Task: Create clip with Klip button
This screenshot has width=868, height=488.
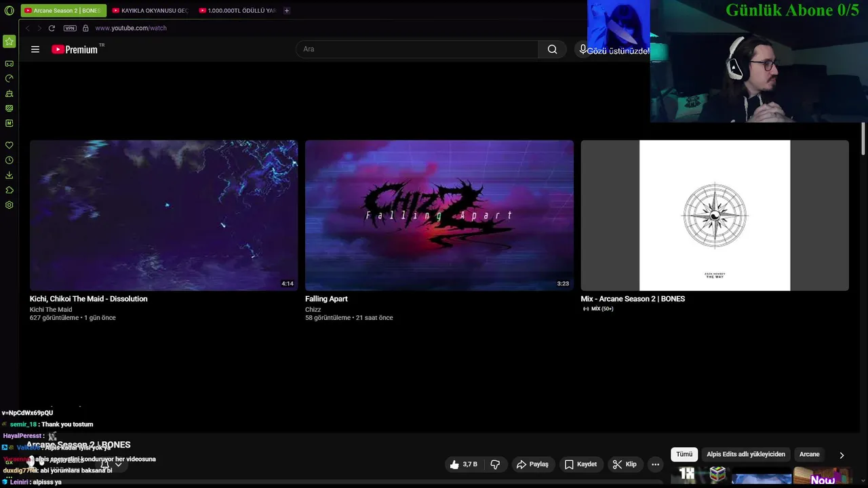Action: click(x=625, y=464)
